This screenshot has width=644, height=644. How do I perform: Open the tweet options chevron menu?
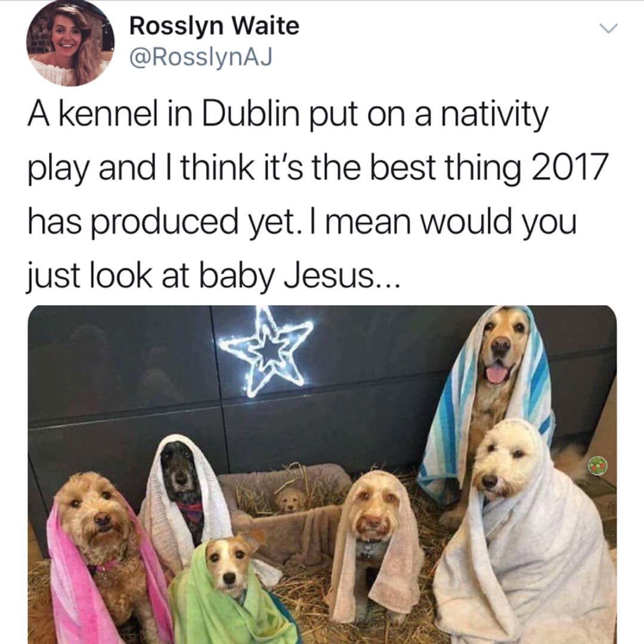point(608,29)
